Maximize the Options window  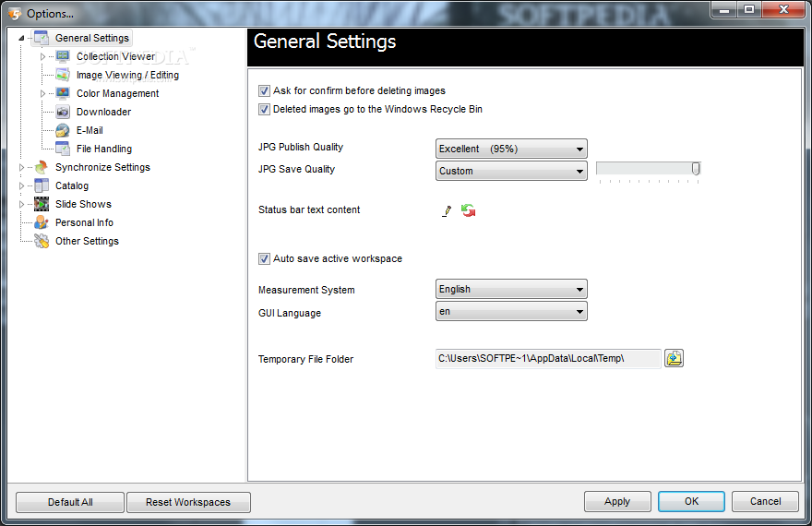point(749,9)
